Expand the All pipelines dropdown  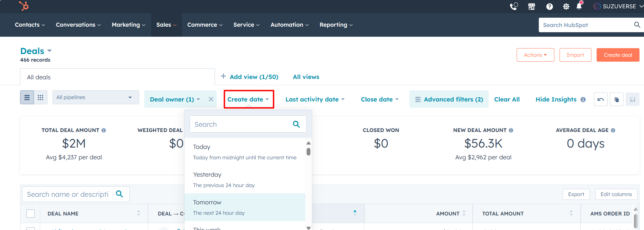click(96, 97)
